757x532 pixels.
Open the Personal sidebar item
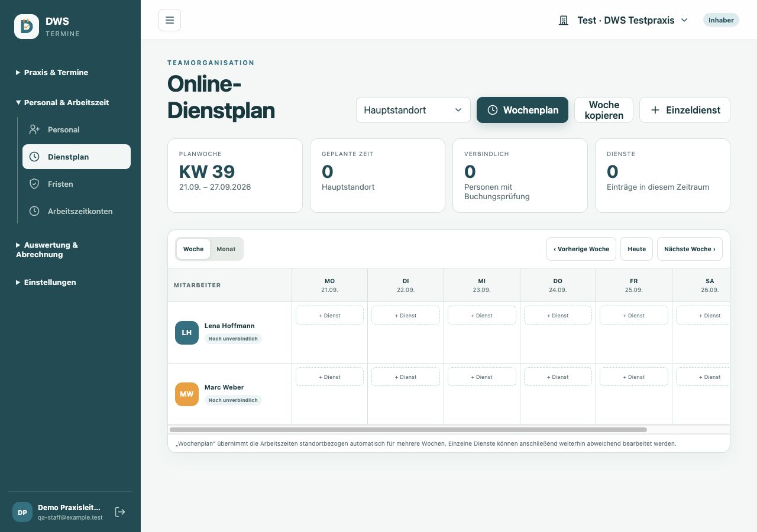[76, 129]
